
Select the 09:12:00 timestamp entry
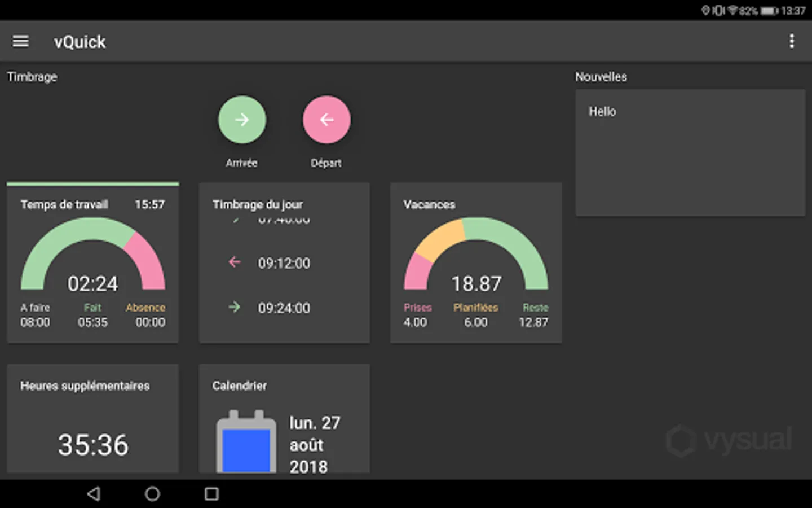pos(284,263)
